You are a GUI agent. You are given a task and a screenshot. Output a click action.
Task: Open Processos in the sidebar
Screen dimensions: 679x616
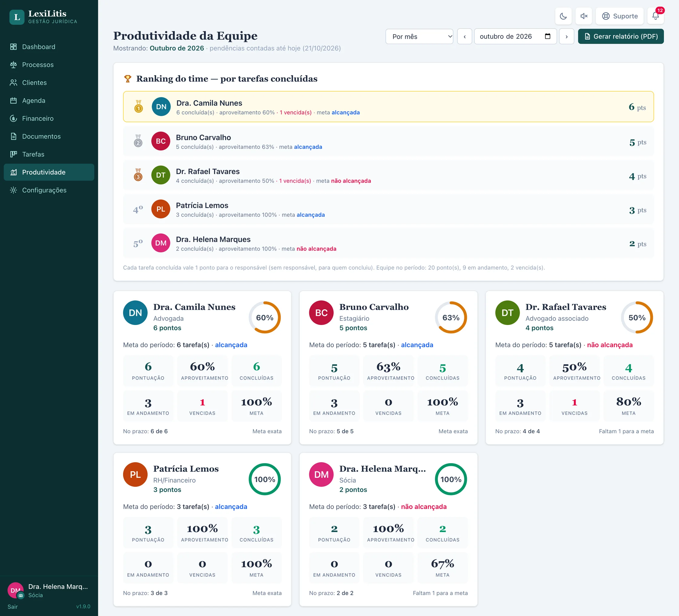[x=49, y=65]
